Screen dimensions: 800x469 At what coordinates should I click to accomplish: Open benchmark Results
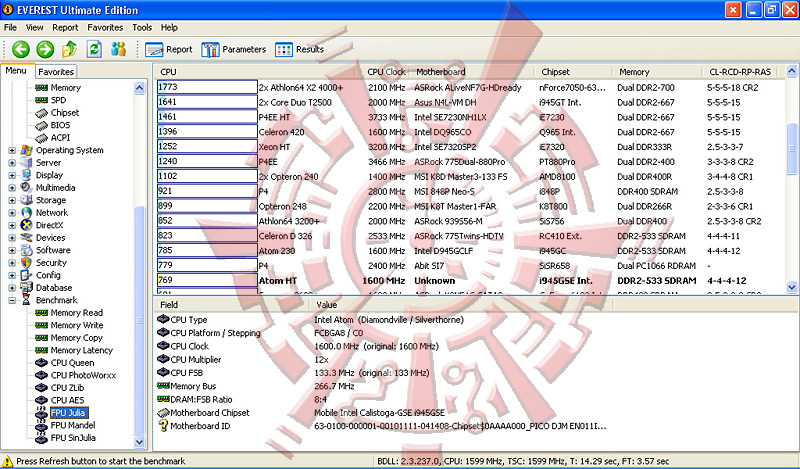299,50
